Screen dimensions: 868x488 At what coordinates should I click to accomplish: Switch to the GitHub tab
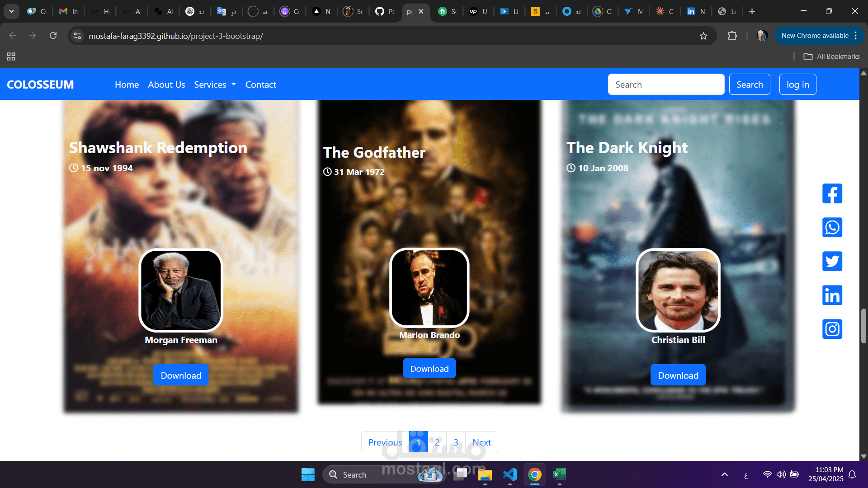coord(385,11)
